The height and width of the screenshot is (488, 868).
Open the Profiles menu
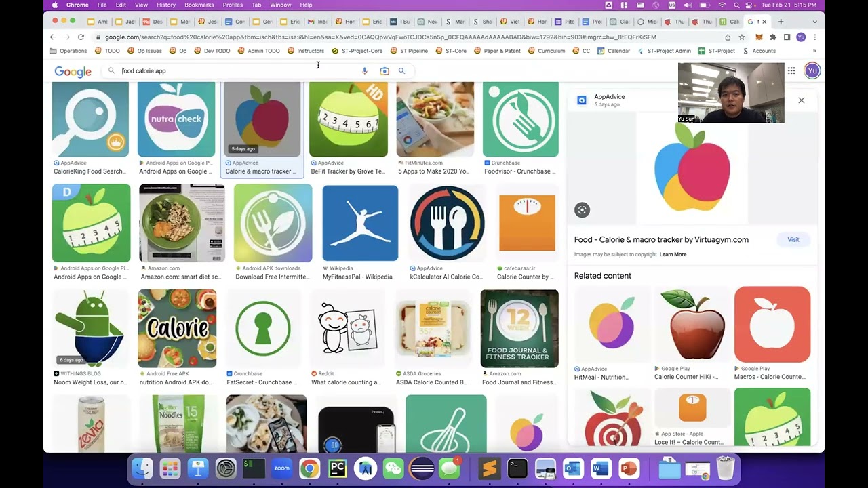[233, 5]
